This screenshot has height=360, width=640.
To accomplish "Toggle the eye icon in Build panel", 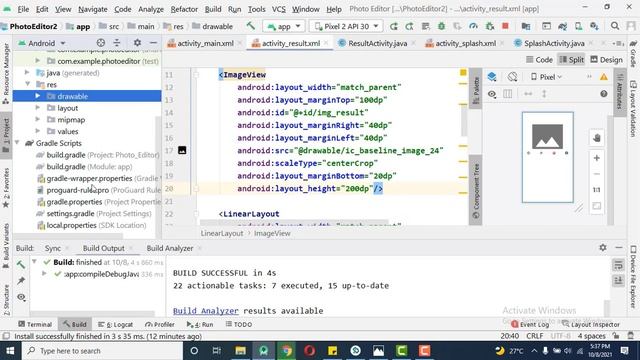I will point(21,297).
